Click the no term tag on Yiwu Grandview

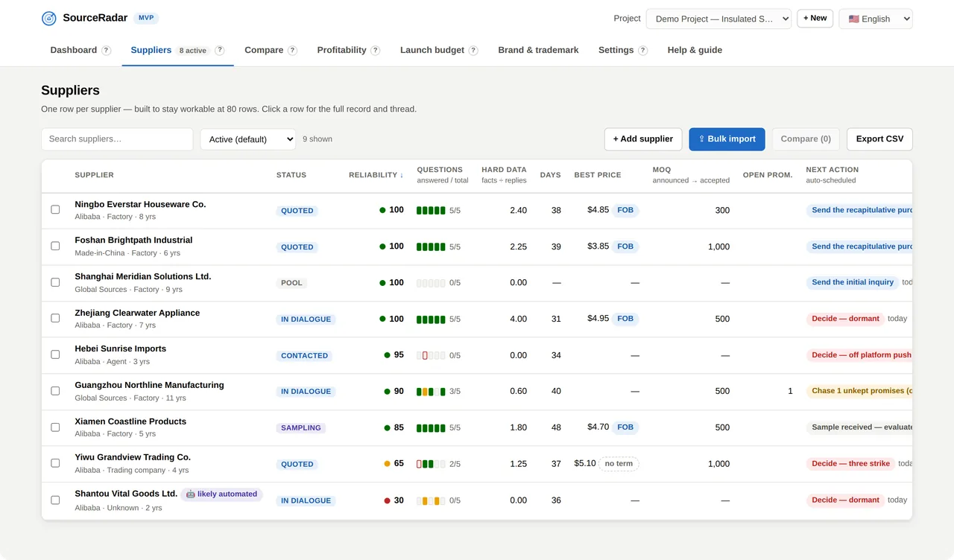click(x=619, y=464)
